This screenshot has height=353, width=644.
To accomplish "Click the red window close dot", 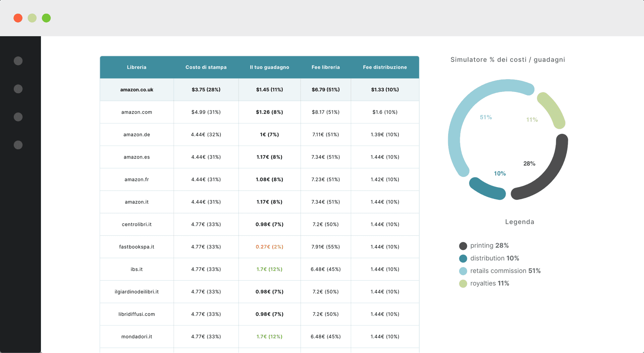I will click(x=18, y=18).
